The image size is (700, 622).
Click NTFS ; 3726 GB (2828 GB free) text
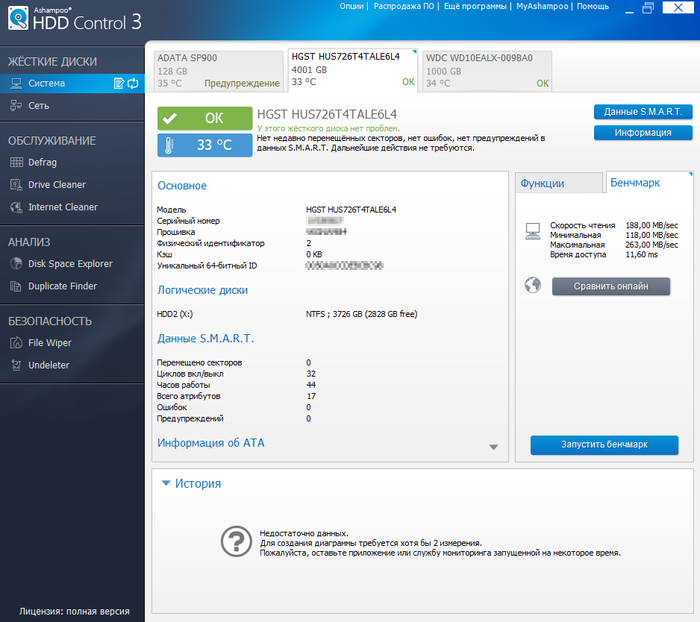pos(362,314)
